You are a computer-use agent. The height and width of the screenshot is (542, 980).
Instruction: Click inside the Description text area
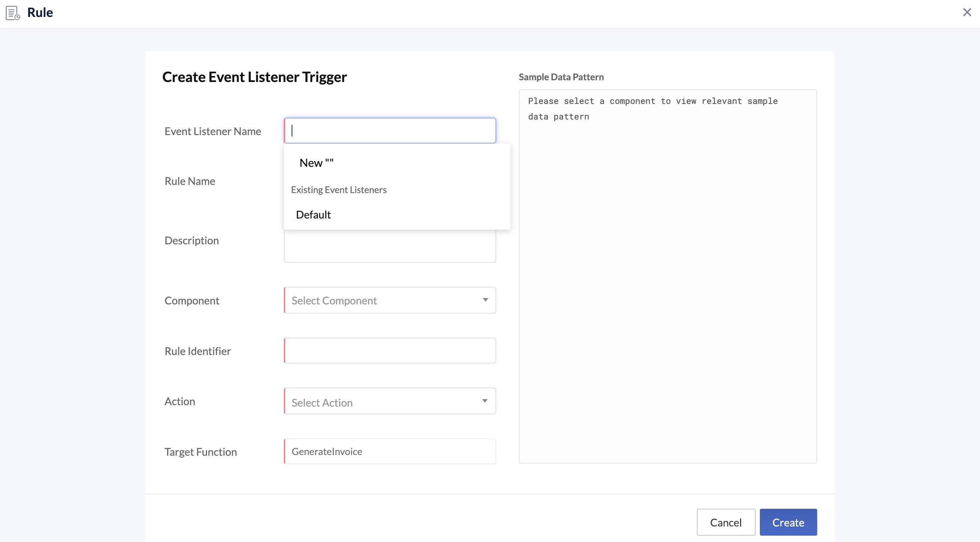pos(389,249)
